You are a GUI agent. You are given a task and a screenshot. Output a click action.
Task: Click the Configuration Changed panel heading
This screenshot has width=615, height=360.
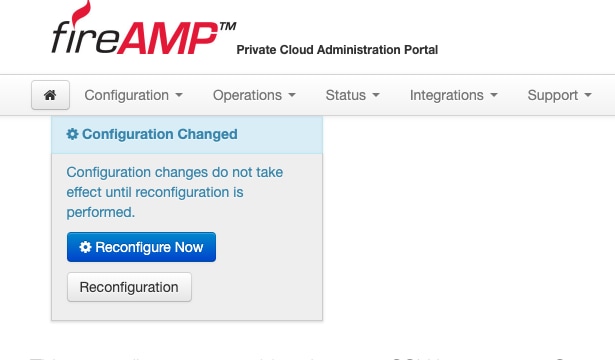point(152,134)
